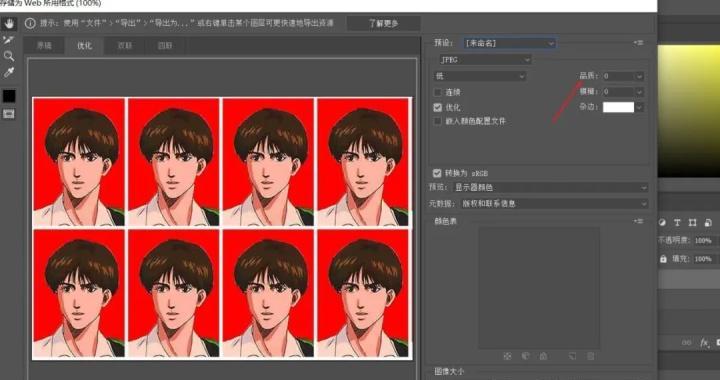Click the fx layer style icon
The height and width of the screenshot is (380, 720).
click(x=704, y=342)
